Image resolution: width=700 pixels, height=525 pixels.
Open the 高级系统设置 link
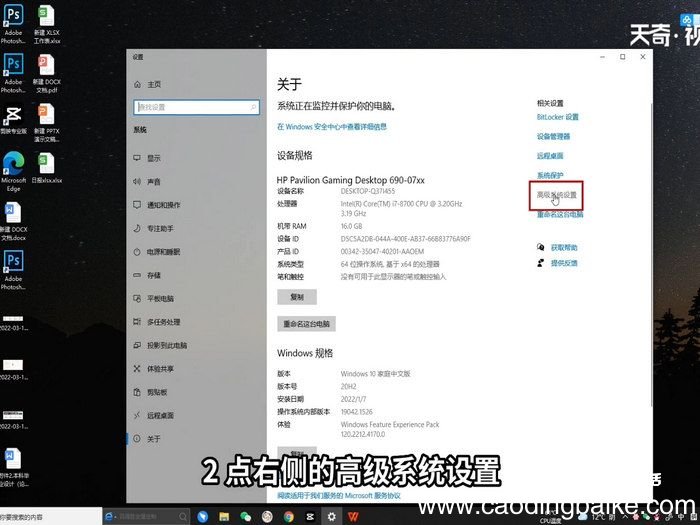pos(557,195)
